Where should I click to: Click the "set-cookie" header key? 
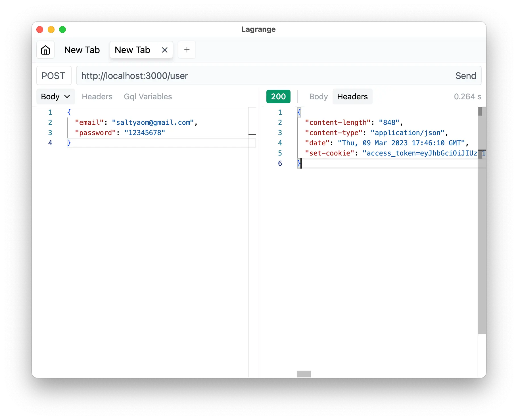329,153
